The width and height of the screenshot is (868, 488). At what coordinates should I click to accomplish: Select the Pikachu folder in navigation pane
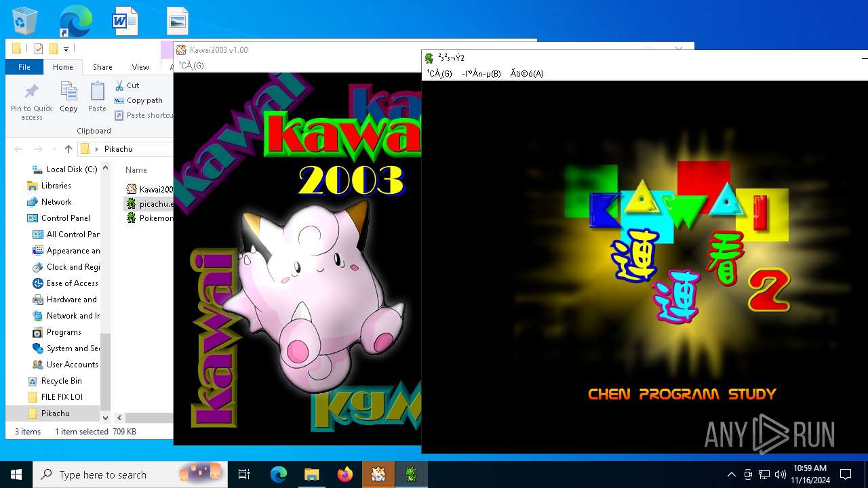(x=49, y=413)
